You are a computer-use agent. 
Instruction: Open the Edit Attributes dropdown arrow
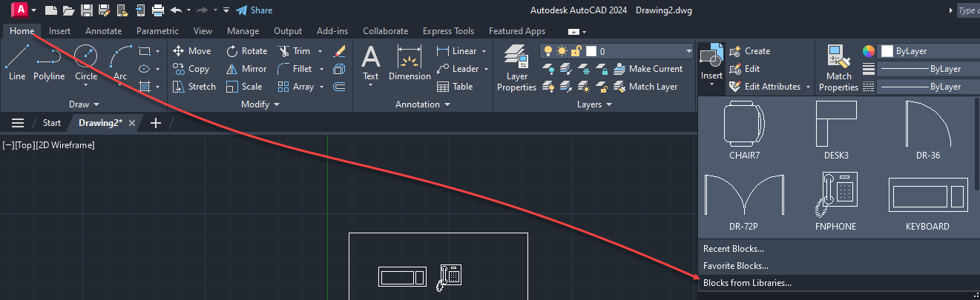click(x=808, y=87)
